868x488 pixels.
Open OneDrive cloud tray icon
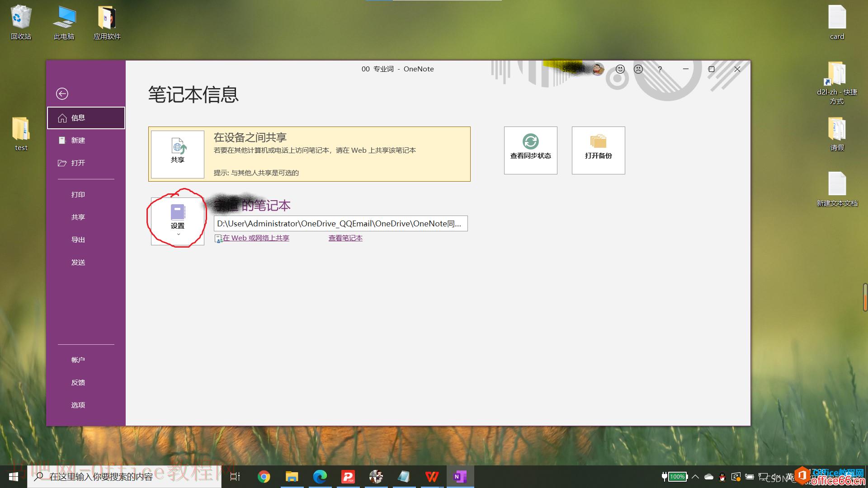pyautogui.click(x=709, y=477)
